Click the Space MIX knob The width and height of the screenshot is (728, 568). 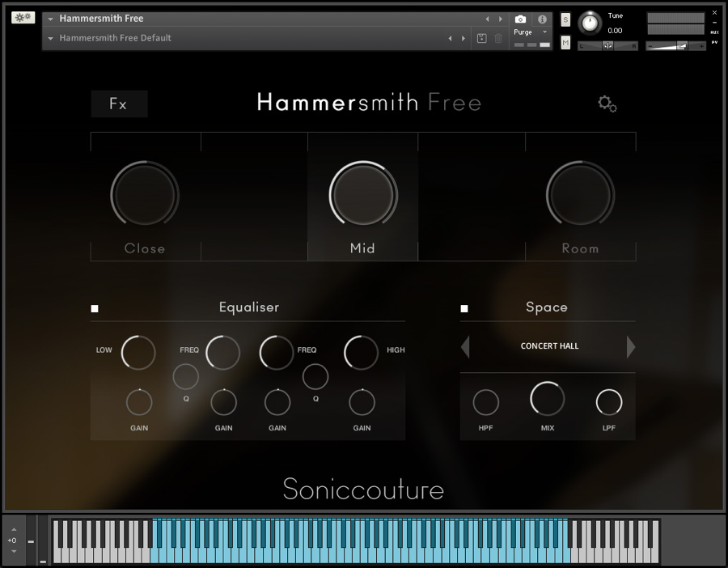coord(548,399)
